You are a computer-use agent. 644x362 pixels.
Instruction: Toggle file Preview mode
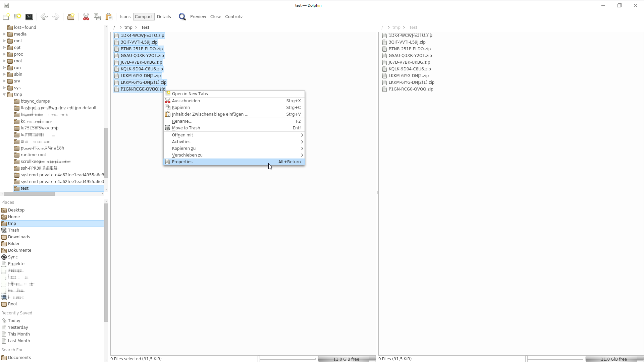click(198, 17)
